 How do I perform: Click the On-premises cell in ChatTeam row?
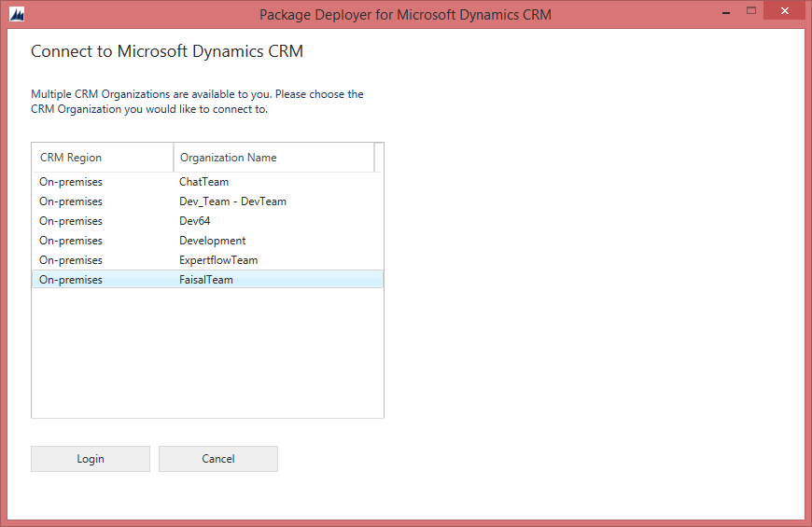tap(71, 182)
